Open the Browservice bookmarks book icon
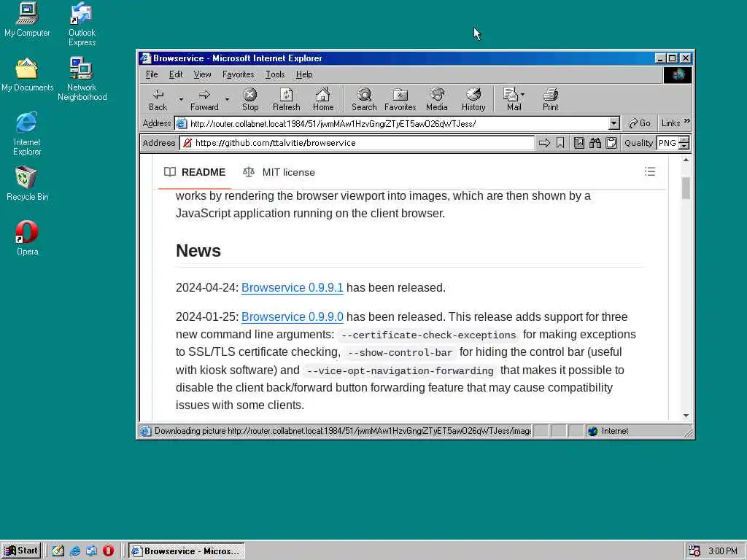Screen dimensions: 747x560 tap(578, 143)
